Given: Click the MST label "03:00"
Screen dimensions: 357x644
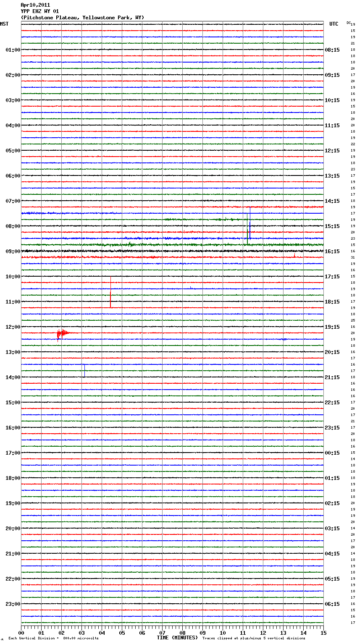Looking at the screenshot, I should pyautogui.click(x=13, y=100).
